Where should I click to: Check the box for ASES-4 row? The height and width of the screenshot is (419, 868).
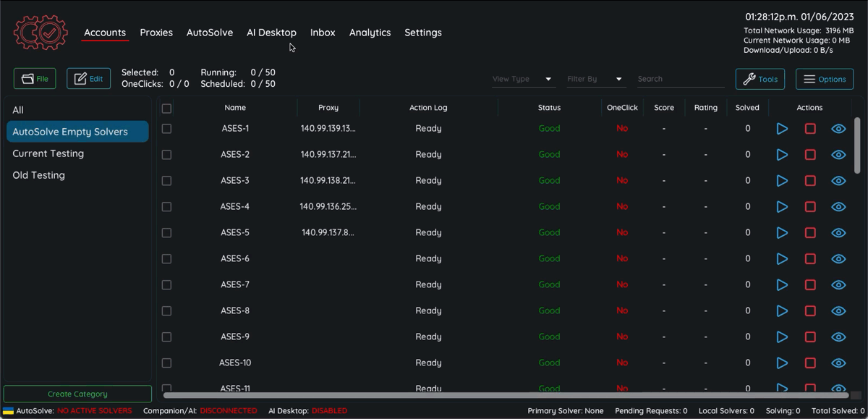(x=166, y=207)
